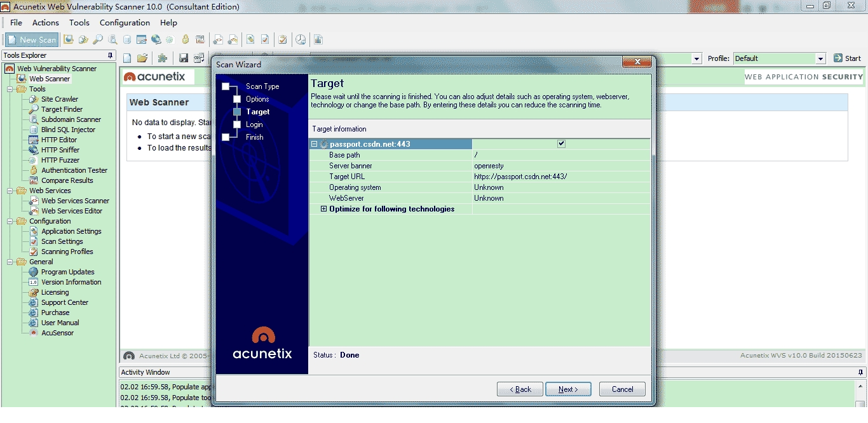Click the database cylinder icon in the toolbar
Viewport: 868px width, 423px height.
click(127, 39)
